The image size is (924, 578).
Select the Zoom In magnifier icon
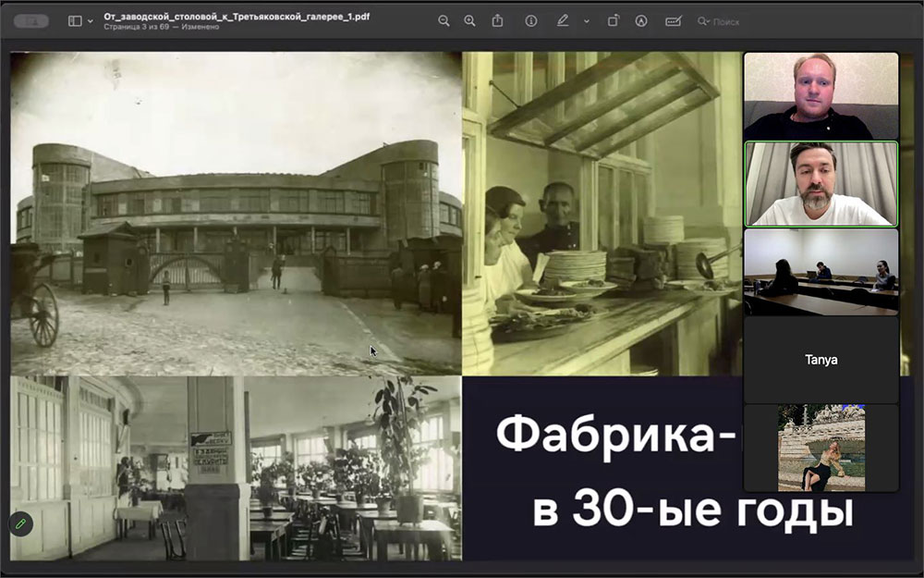[470, 20]
